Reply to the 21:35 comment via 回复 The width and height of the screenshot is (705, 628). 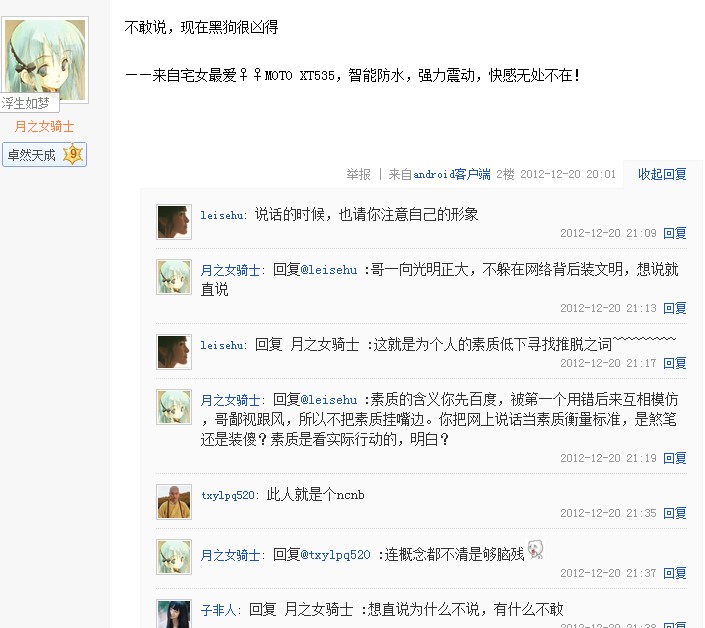[x=674, y=513]
